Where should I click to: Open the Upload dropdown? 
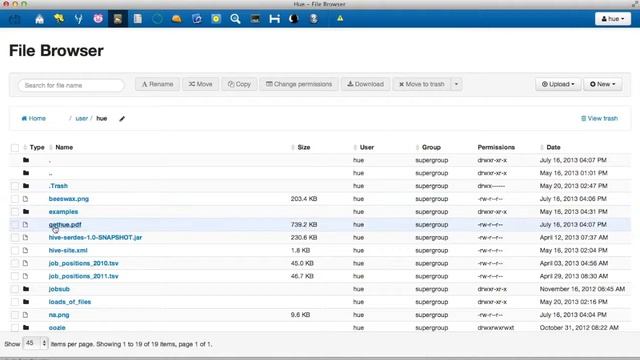(558, 84)
